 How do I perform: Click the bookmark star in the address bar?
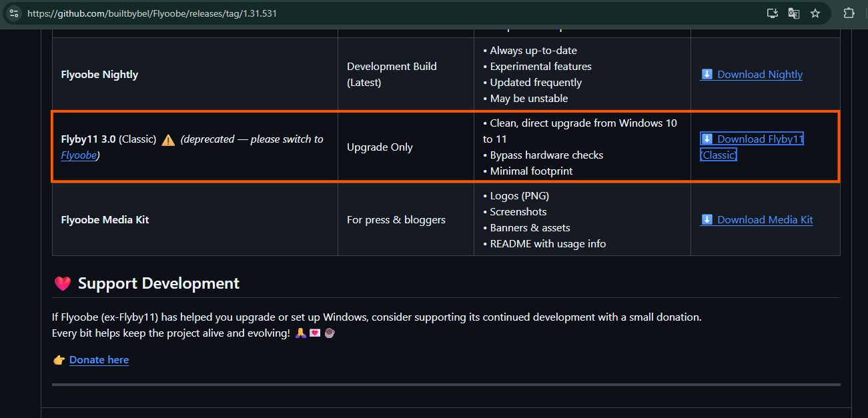pos(815,13)
